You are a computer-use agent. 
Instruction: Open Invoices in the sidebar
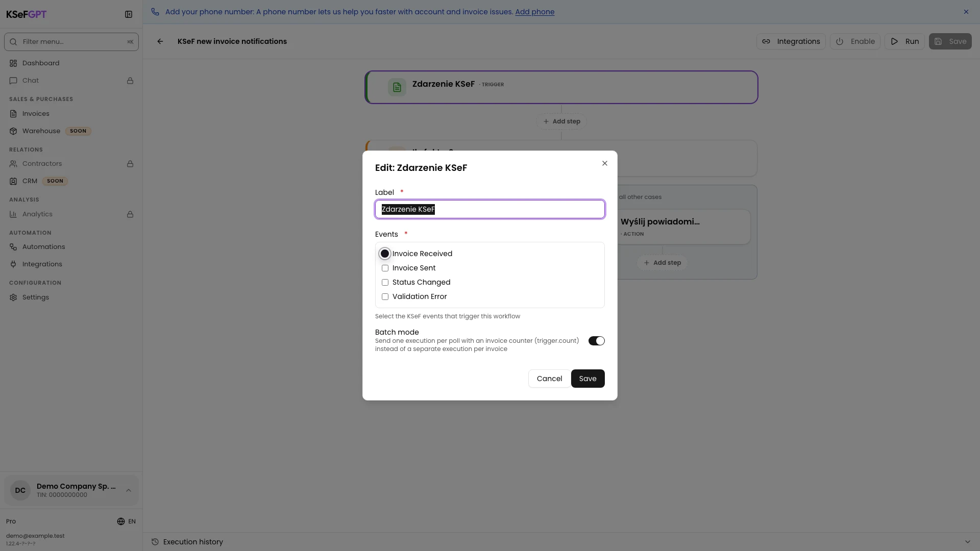point(71,114)
